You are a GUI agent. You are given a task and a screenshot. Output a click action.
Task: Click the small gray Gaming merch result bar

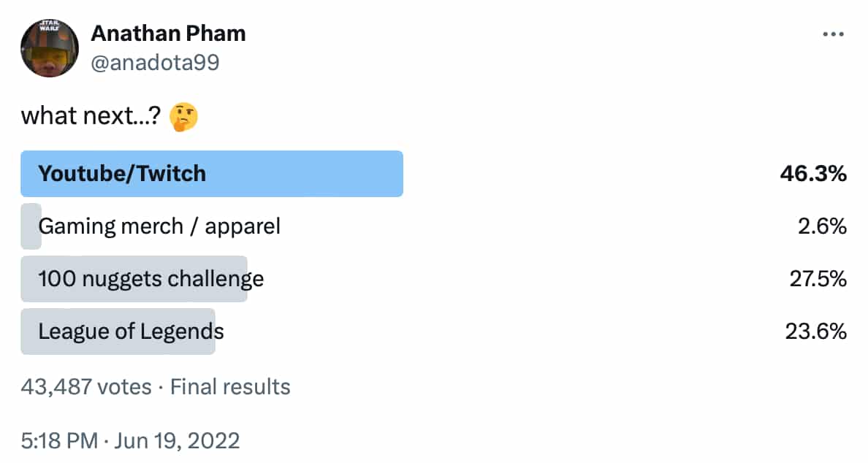tap(31, 226)
